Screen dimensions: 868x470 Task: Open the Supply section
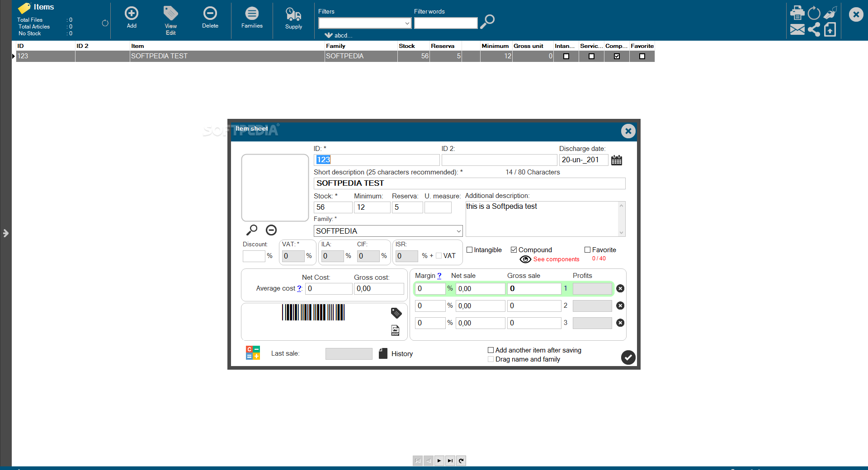(293, 18)
